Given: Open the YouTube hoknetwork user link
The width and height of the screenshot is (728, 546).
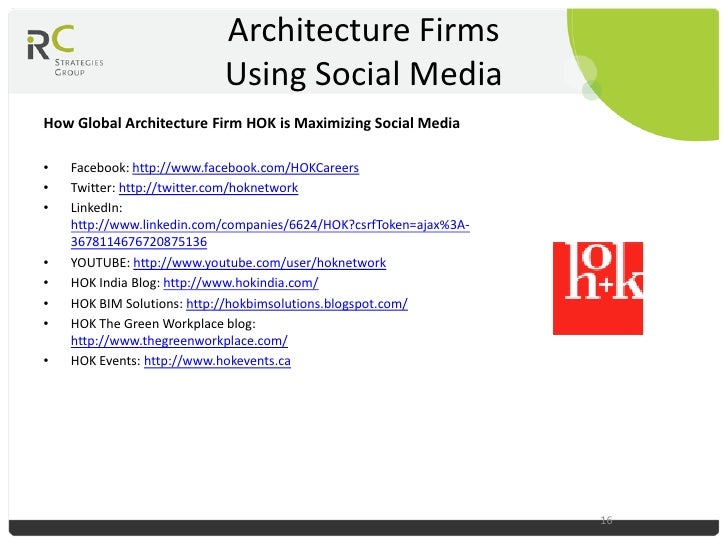Looking at the screenshot, I should [x=260, y=263].
